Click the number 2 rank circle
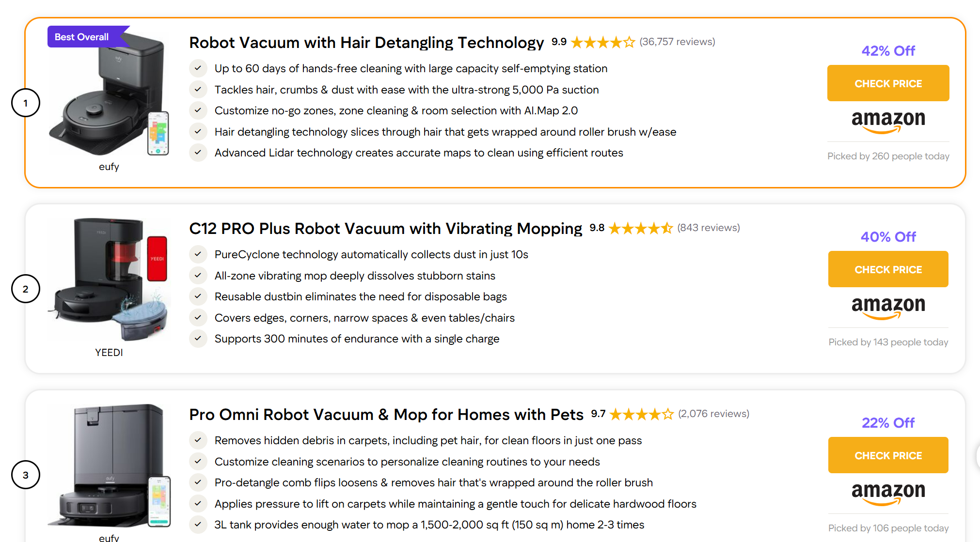 (x=26, y=289)
